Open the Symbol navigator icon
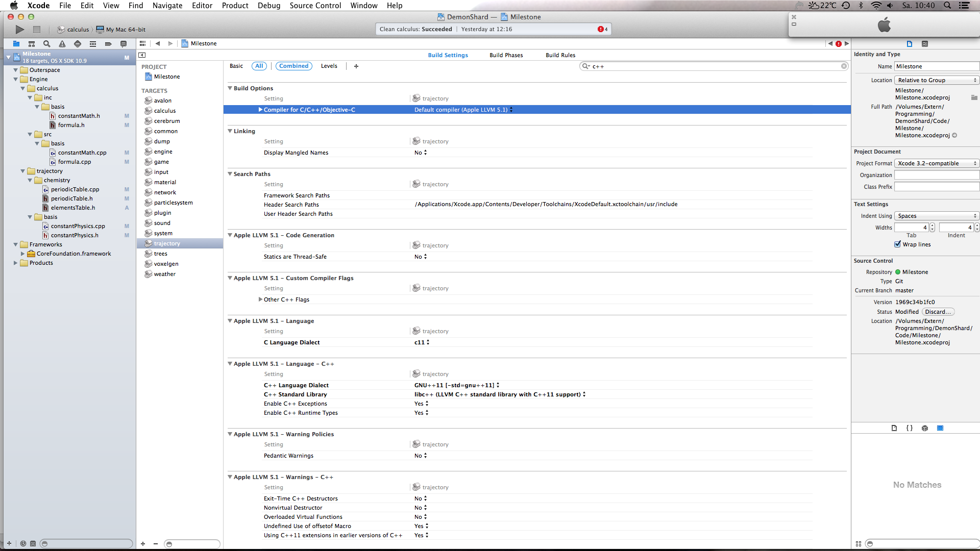Image resolution: width=980 pixels, height=551 pixels. coord(32,44)
